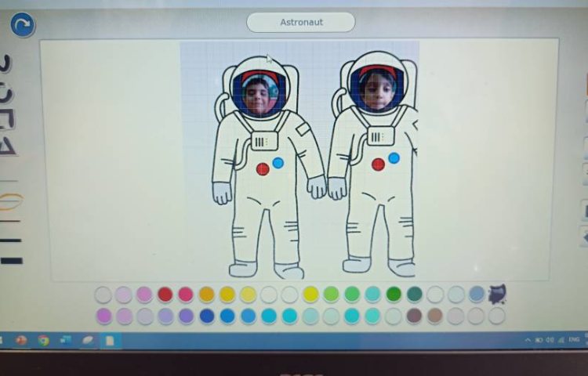Click the Astronaut title field
The width and height of the screenshot is (588, 376).
300,22
